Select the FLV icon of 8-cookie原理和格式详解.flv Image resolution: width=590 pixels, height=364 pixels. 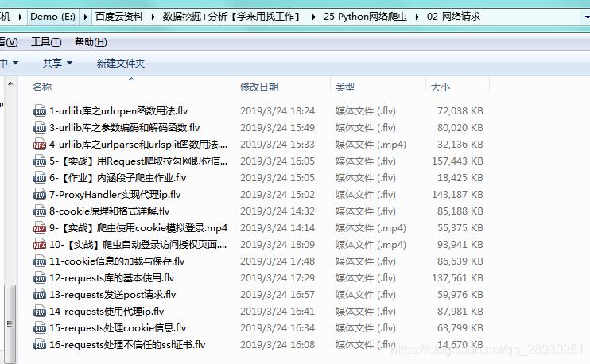(x=40, y=211)
